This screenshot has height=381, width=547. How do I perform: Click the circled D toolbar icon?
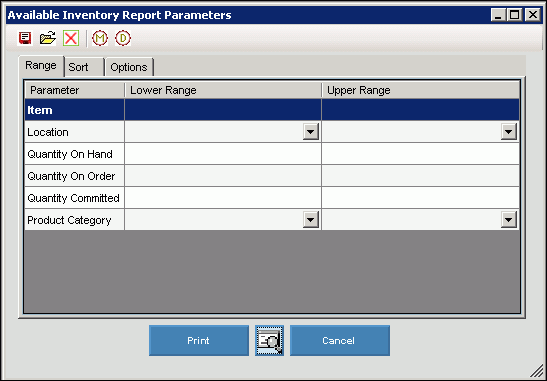pyautogui.click(x=123, y=38)
